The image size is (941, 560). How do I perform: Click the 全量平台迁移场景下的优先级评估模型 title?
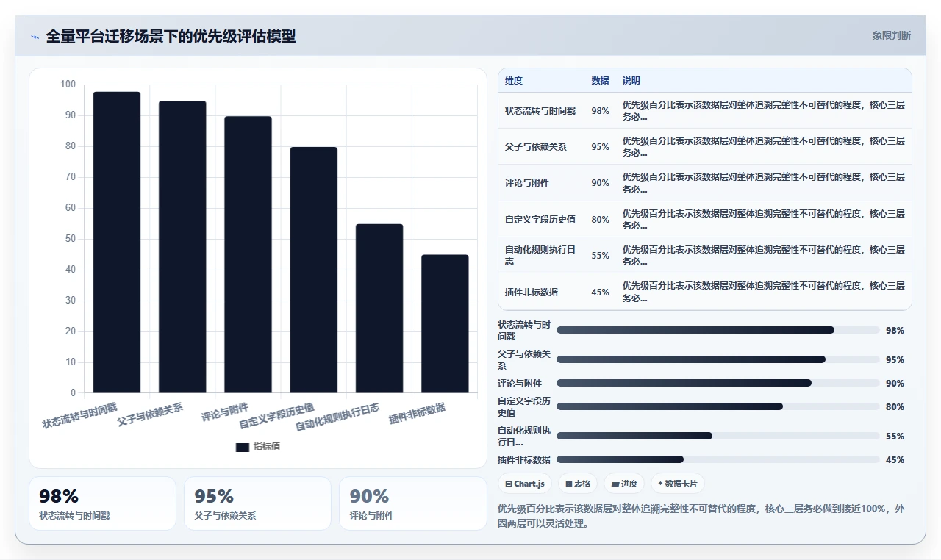(171, 37)
